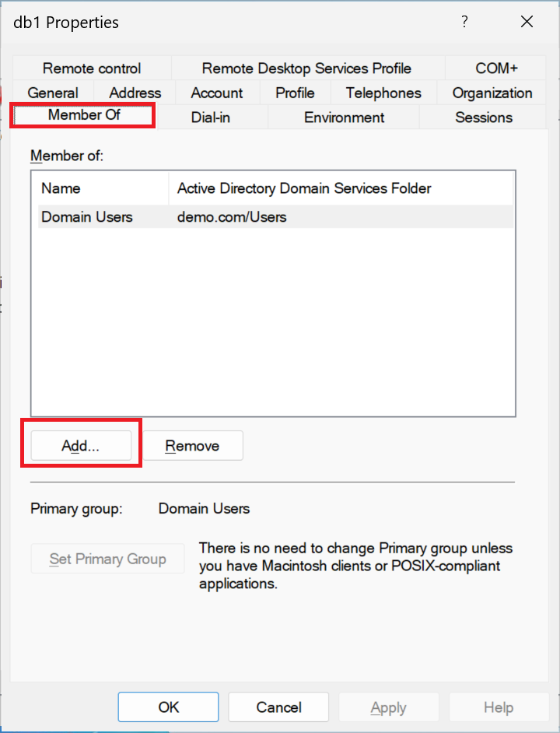The width and height of the screenshot is (560, 733).
Task: Open the Organization tab
Action: [492, 93]
